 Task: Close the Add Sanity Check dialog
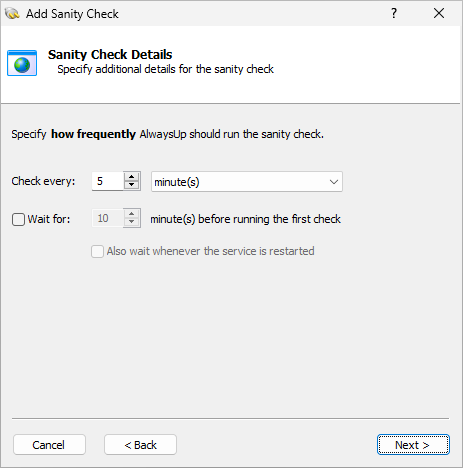(x=439, y=13)
